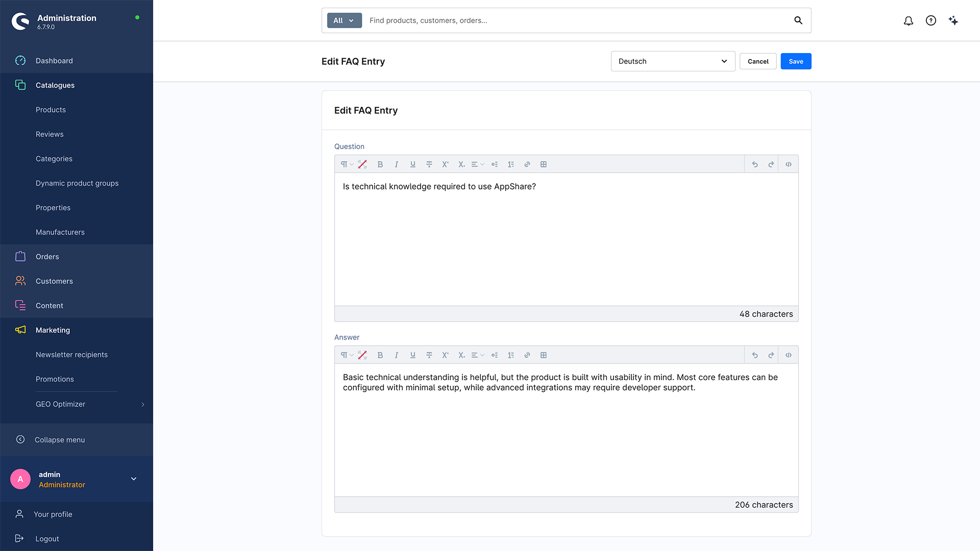
Task: Insert numbered list in Question editor
Action: (510, 164)
